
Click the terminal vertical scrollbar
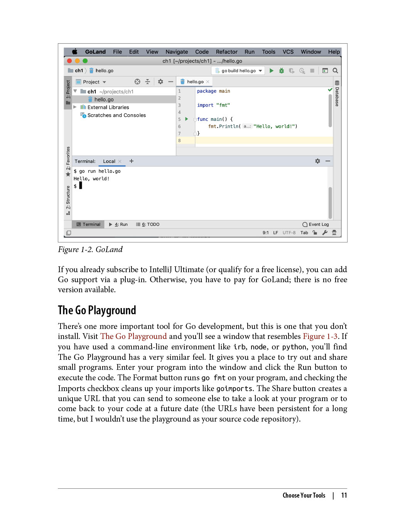click(x=330, y=203)
